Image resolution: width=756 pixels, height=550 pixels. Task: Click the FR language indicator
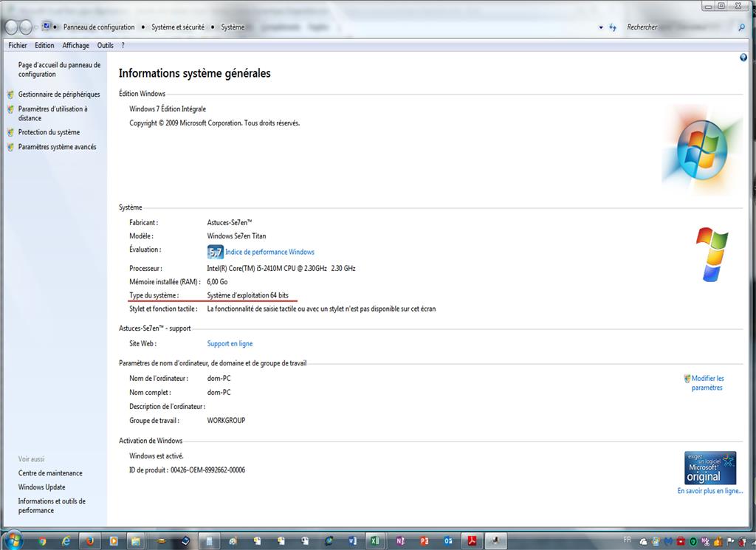[x=628, y=540]
